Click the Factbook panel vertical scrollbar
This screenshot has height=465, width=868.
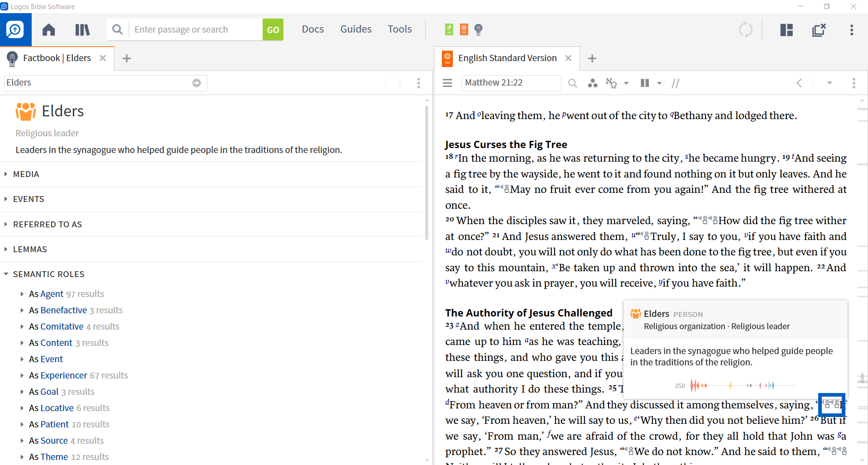[427, 172]
